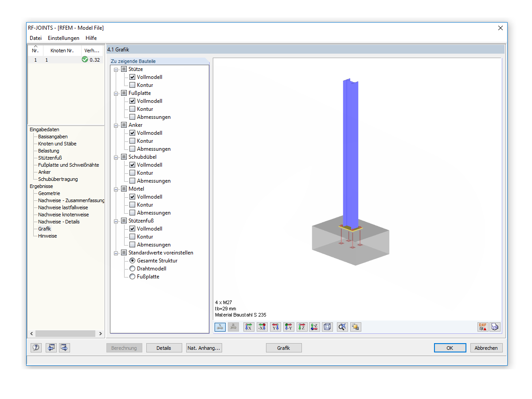Click the Nat. Anhang button
Screen dimensions: 532x399
pos(203,348)
